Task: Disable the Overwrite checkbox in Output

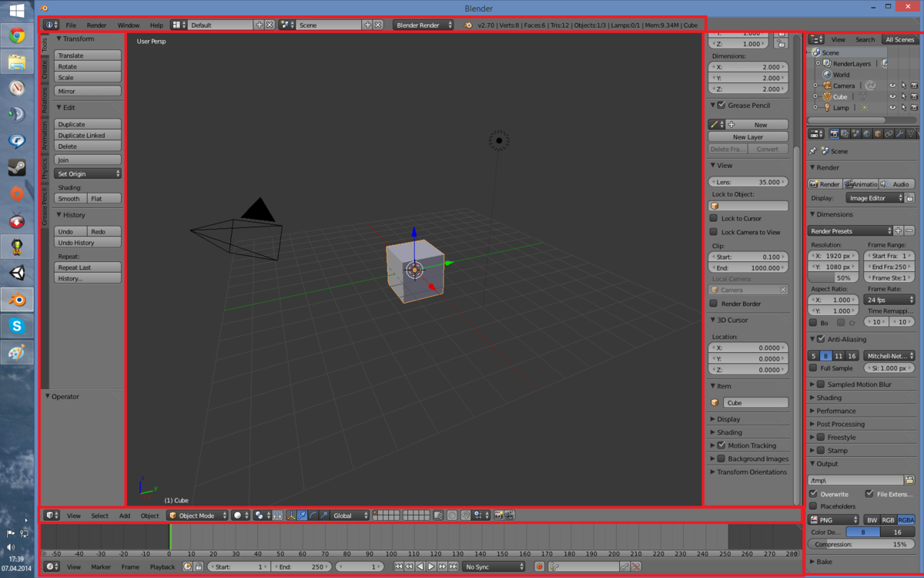Action: tap(813, 494)
